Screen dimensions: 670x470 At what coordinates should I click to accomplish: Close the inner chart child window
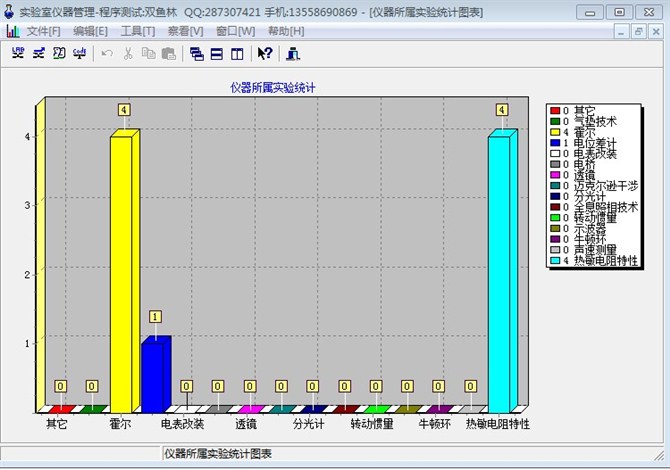click(656, 31)
